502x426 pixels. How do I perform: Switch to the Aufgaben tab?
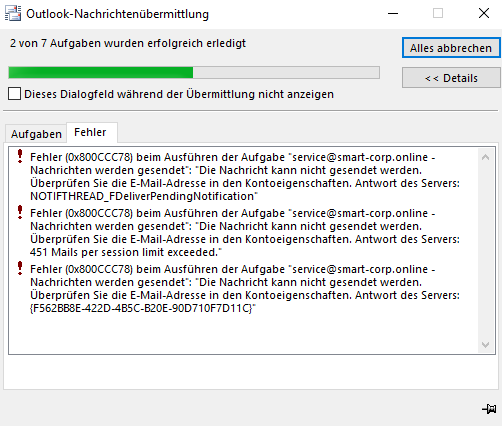[36, 134]
